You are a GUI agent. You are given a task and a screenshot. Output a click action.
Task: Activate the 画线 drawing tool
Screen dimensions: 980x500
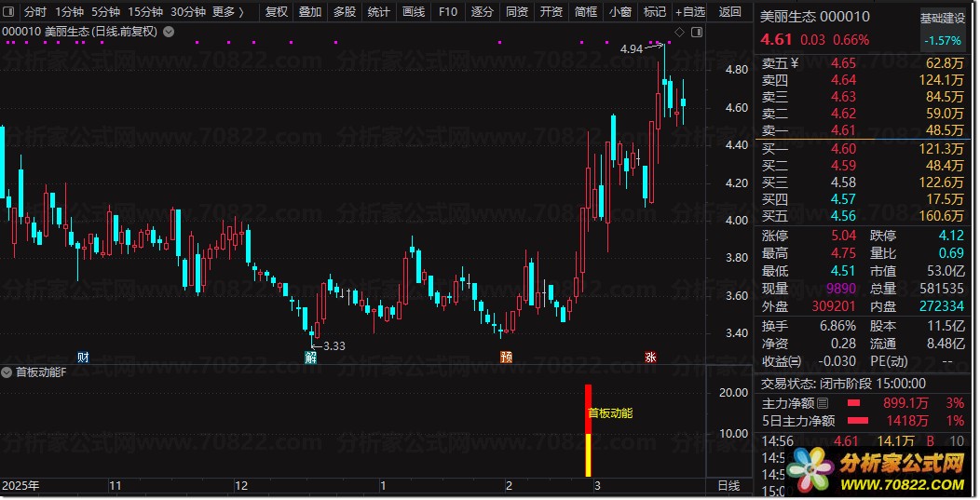tap(413, 12)
